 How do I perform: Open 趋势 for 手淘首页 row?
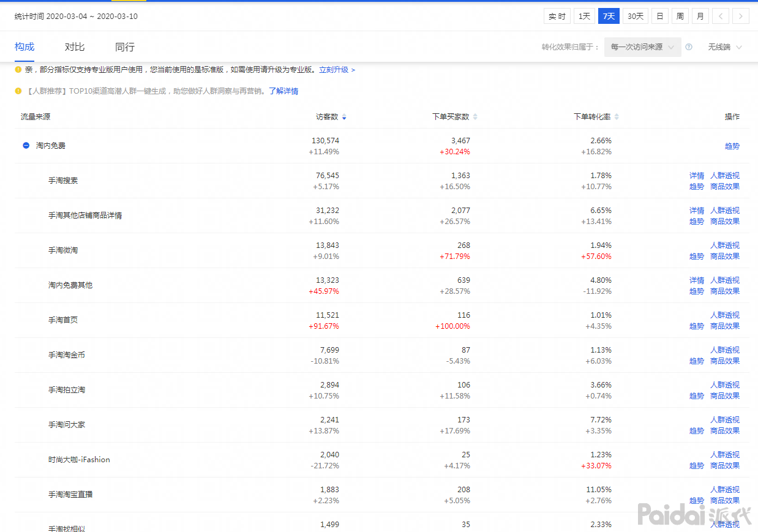coord(697,326)
